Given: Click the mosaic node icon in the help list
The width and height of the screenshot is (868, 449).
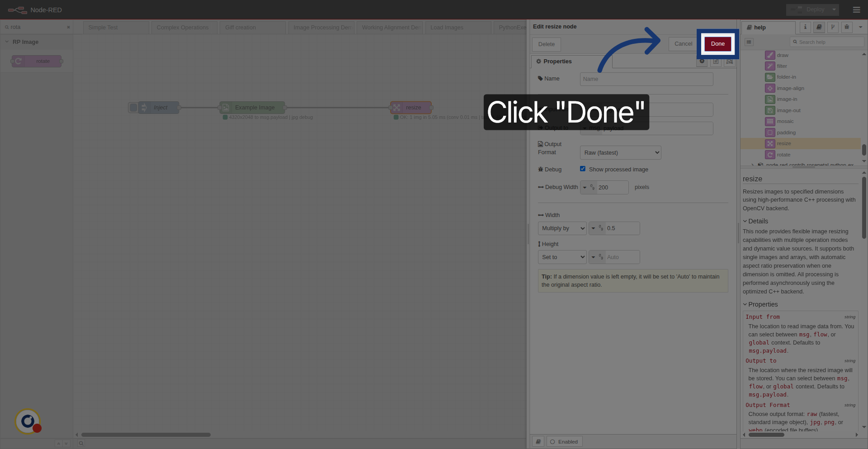Looking at the screenshot, I should tap(770, 121).
